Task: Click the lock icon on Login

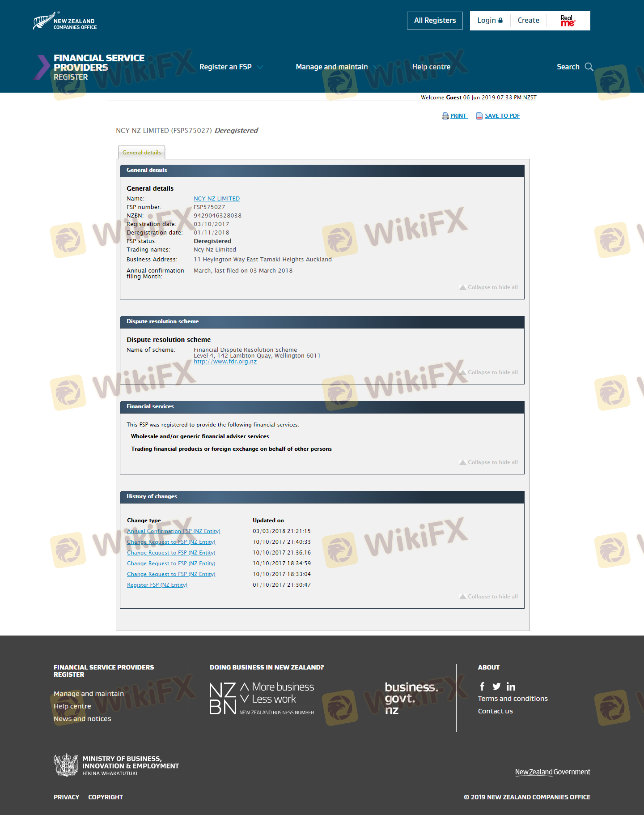Action: tap(500, 21)
